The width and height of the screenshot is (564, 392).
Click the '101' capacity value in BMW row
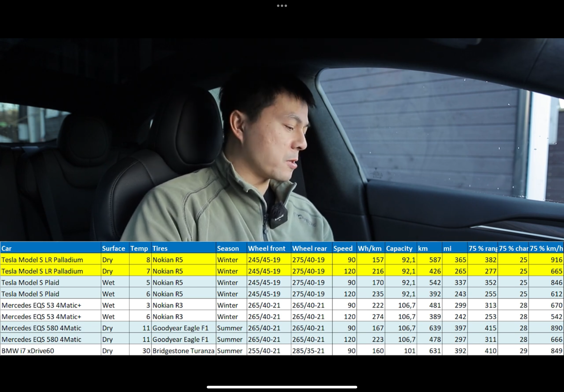point(401,350)
